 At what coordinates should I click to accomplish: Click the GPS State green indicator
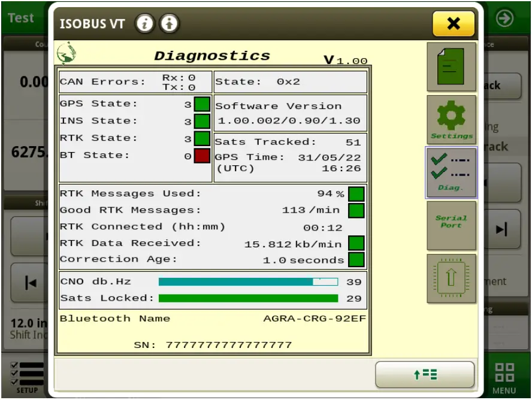[202, 104]
